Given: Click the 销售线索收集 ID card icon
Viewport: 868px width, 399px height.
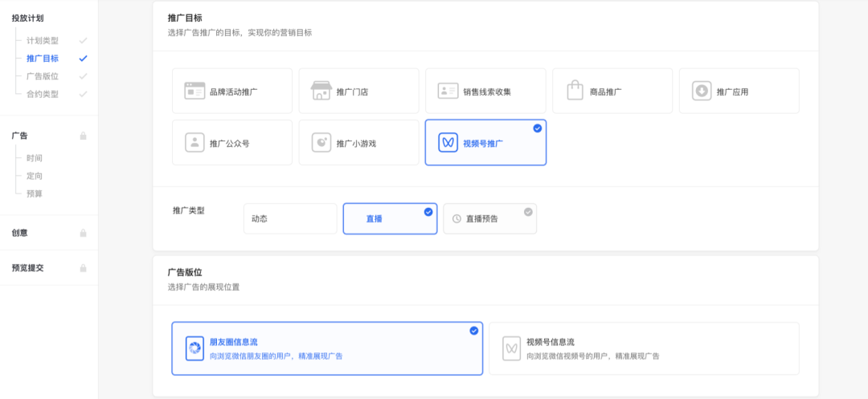Looking at the screenshot, I should coord(448,91).
